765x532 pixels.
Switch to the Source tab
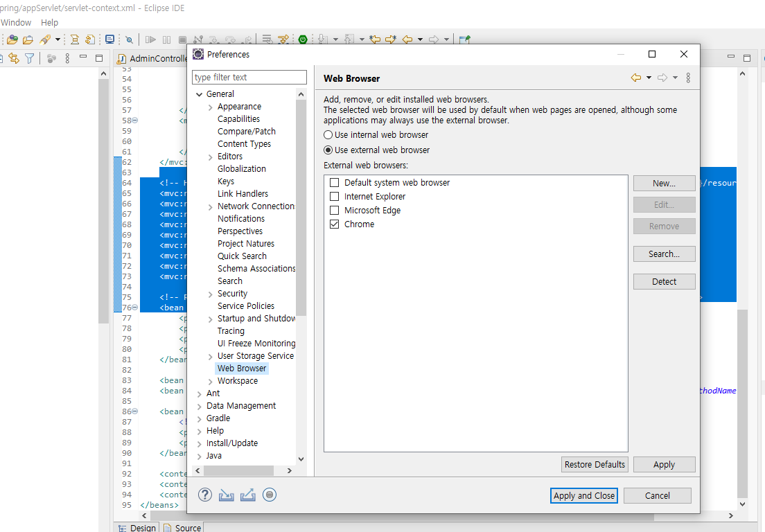[182, 528]
